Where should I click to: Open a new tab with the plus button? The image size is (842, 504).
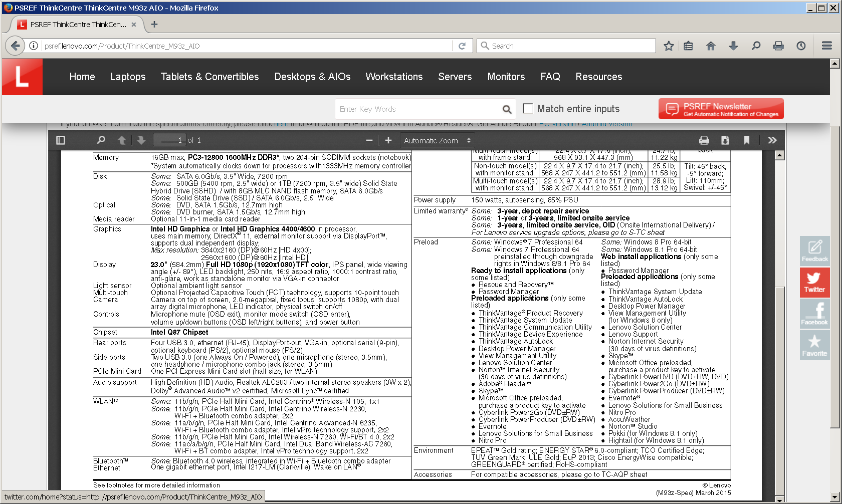pos(154,24)
